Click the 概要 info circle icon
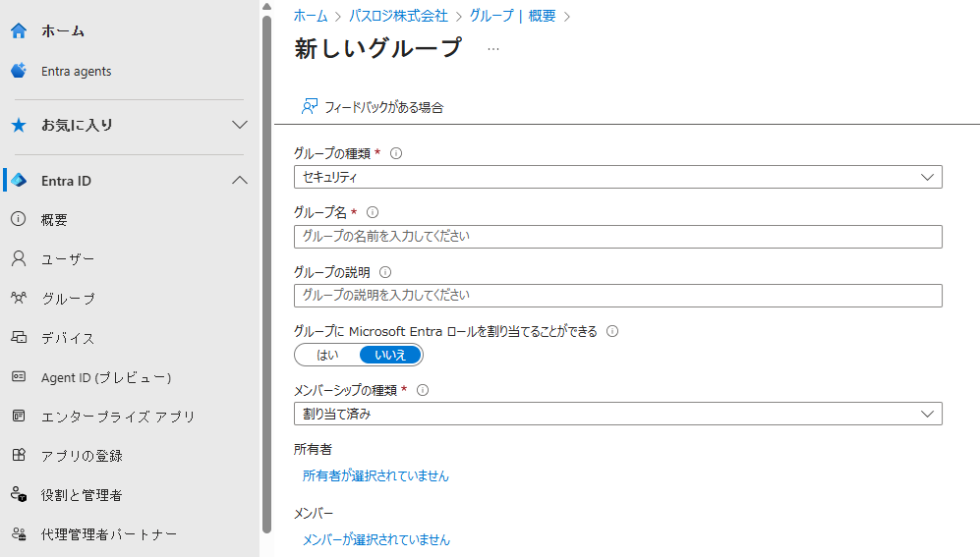The image size is (980, 557). pos(19,219)
